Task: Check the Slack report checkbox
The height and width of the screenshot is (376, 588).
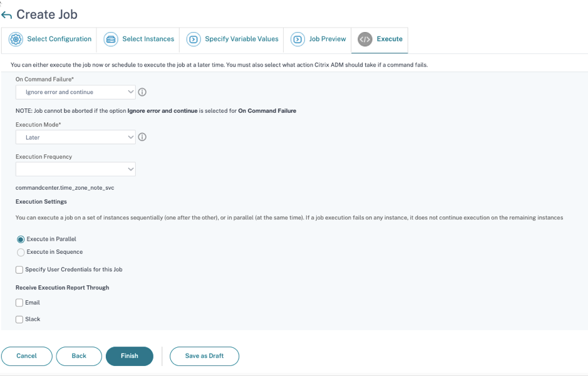Action: [19, 320]
